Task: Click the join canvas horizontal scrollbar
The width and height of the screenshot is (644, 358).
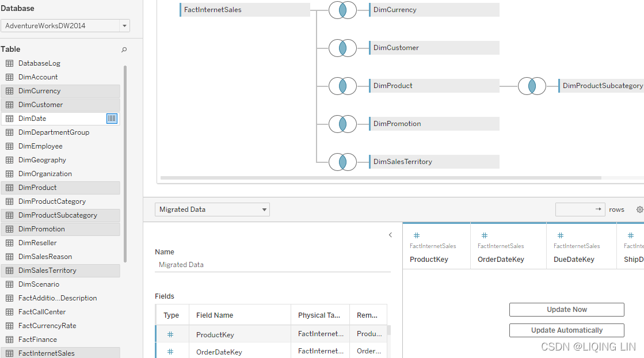Action: 381,178
